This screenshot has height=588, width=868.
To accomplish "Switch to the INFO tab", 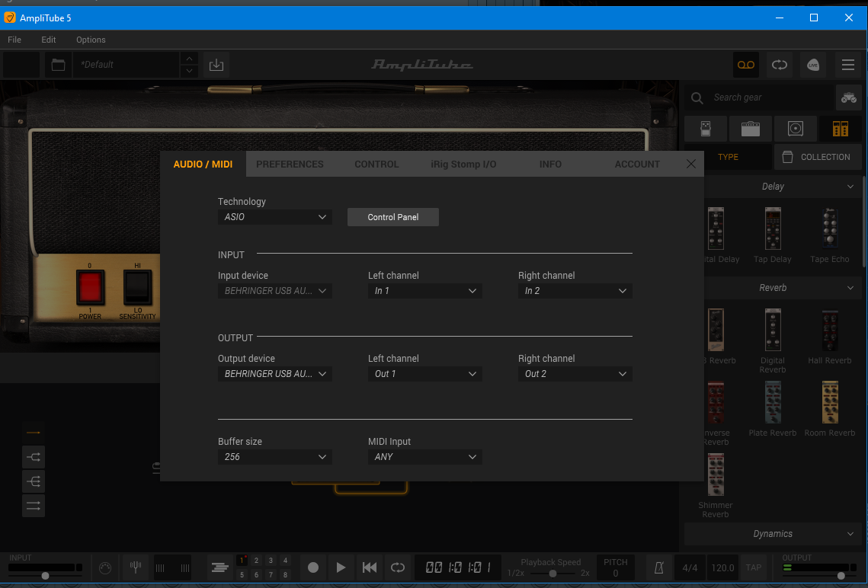I will click(550, 165).
